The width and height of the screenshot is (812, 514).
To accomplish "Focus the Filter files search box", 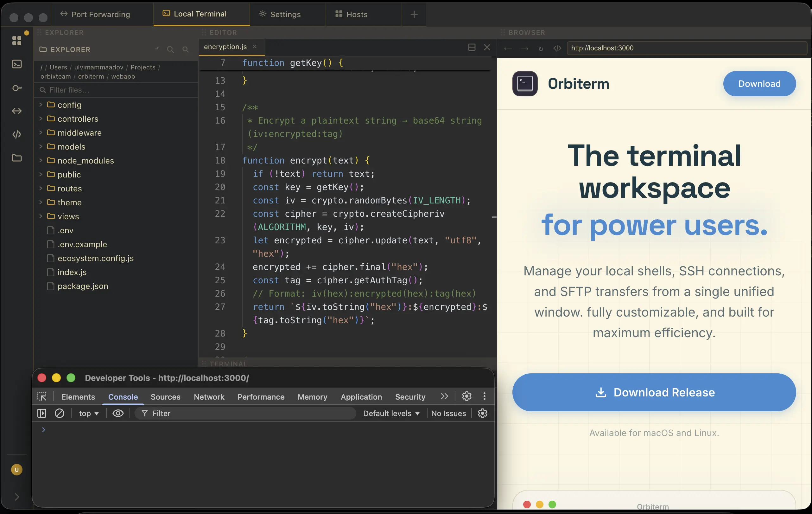I will pos(116,90).
